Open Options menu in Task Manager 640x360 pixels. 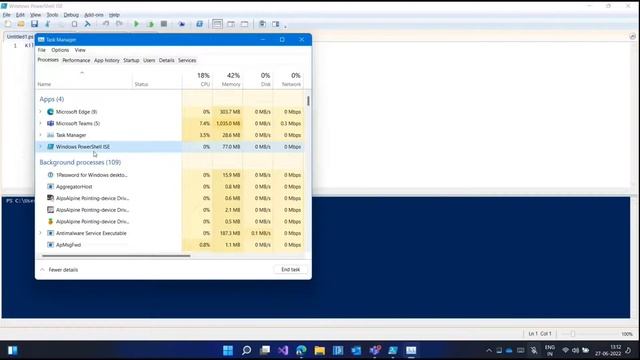coord(60,50)
